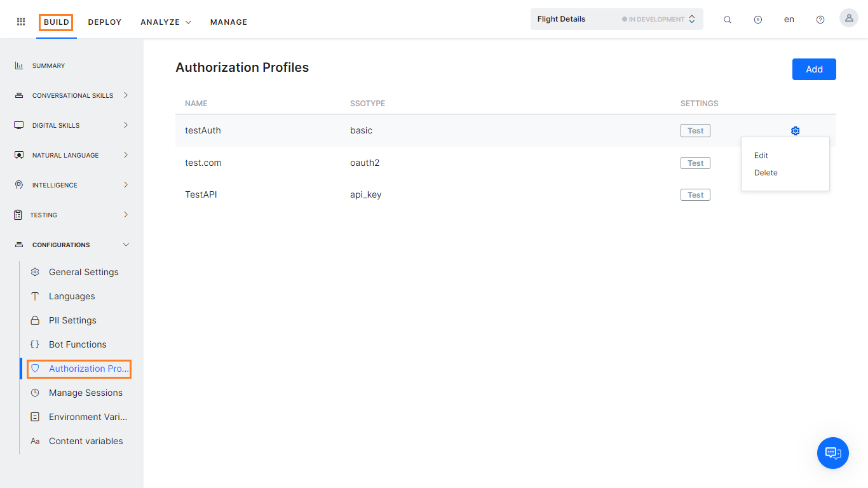Image resolution: width=868 pixels, height=488 pixels.
Task: Click the gear icon on the testAuth row
Action: [795, 130]
